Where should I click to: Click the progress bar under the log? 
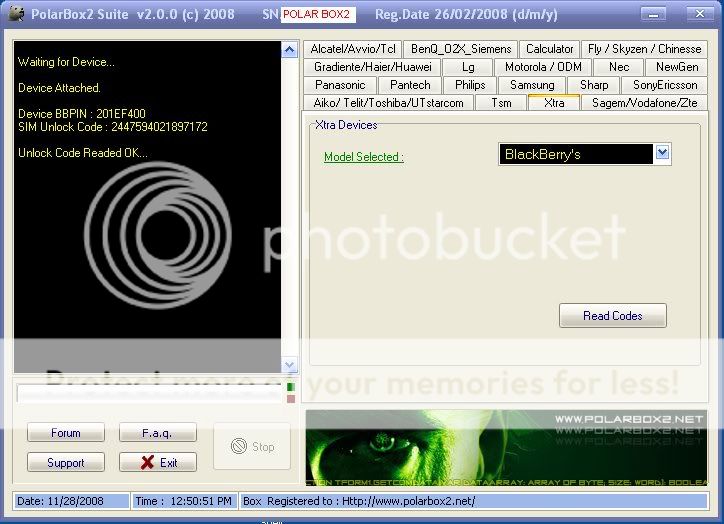point(149,393)
